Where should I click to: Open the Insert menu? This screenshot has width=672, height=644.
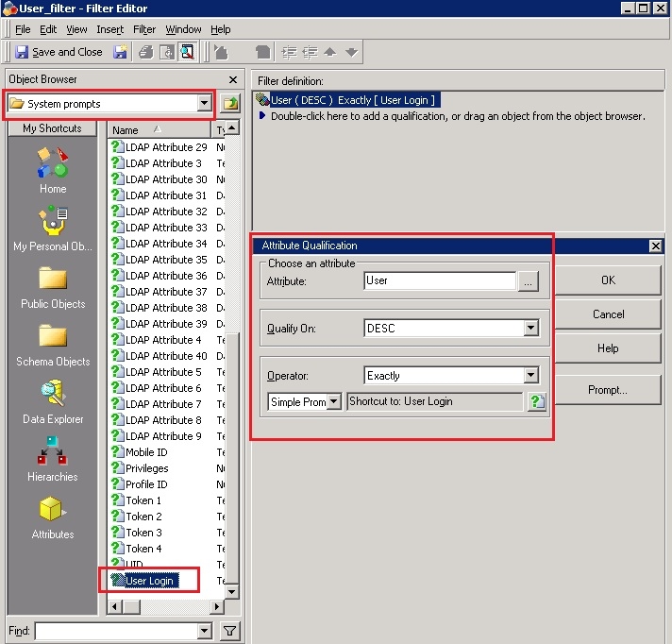109,29
